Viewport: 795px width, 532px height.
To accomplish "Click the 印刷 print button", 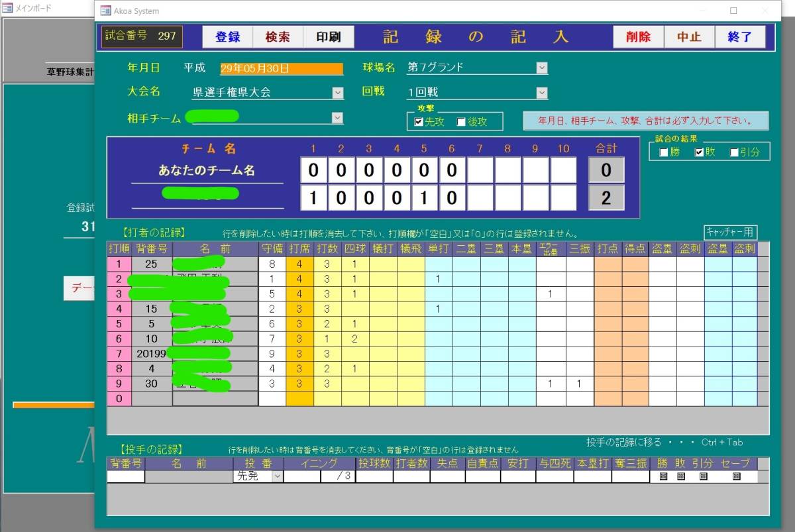I will [x=329, y=37].
